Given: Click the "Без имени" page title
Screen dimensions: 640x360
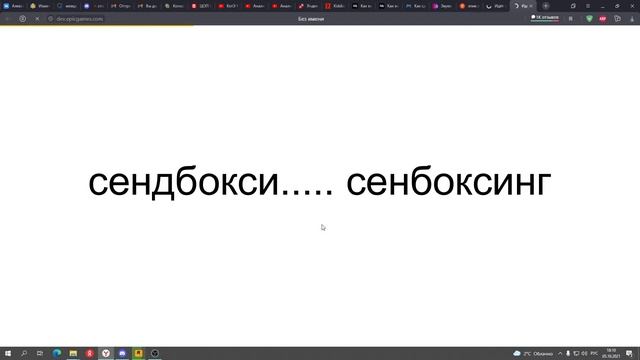Looking at the screenshot, I should coord(311,19).
